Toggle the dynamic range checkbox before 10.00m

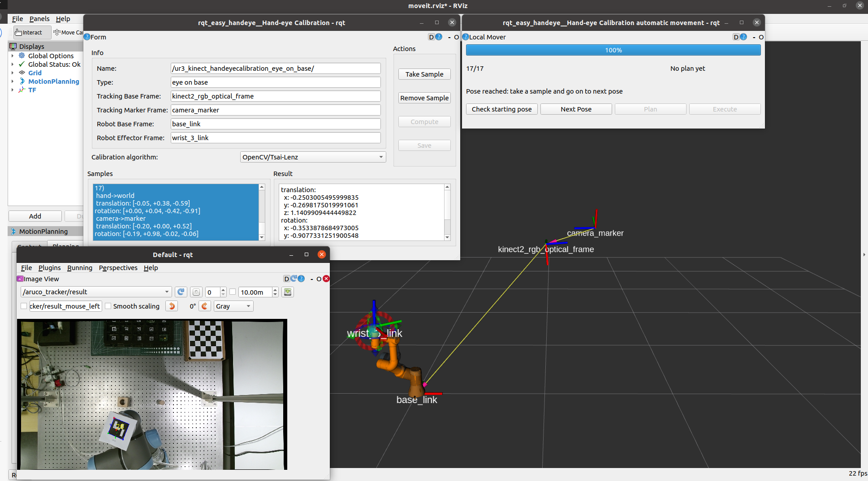point(233,292)
